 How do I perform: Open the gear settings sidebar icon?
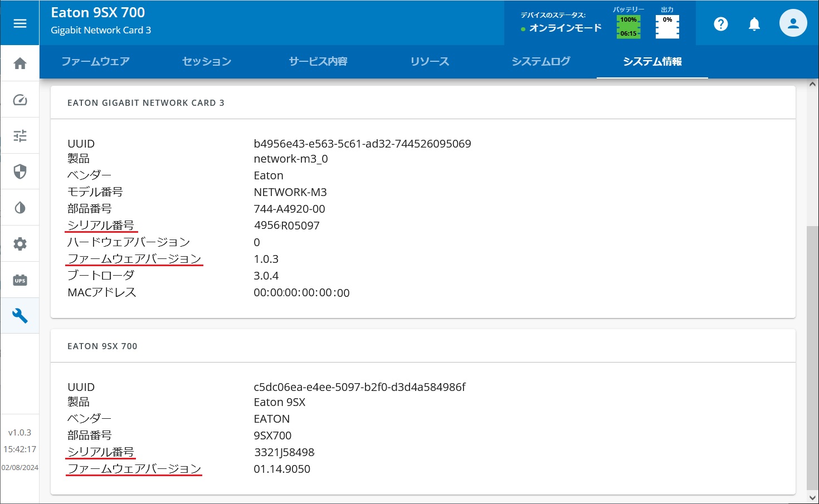point(20,244)
